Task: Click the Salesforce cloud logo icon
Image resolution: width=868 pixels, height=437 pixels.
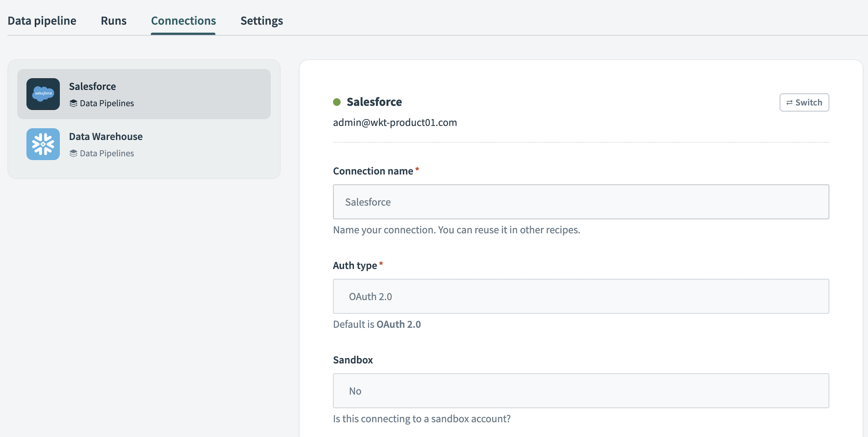Action: click(x=43, y=94)
